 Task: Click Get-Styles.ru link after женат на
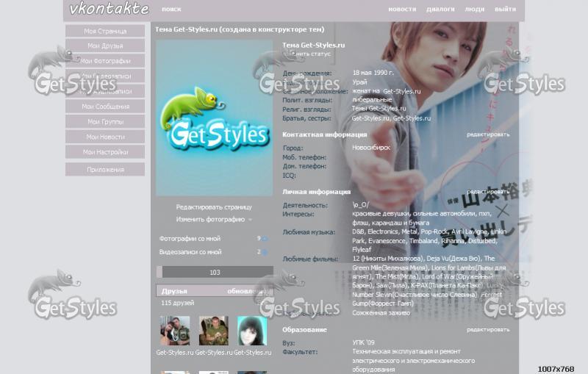pos(401,91)
